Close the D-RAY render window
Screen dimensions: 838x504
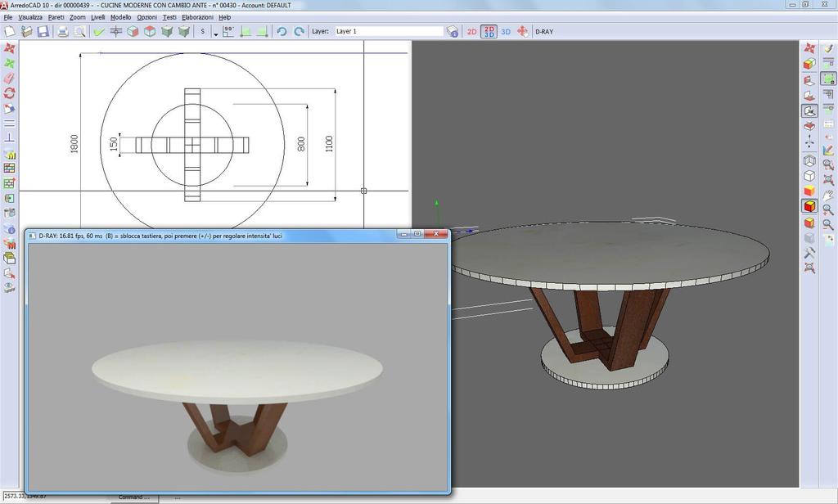[436, 234]
